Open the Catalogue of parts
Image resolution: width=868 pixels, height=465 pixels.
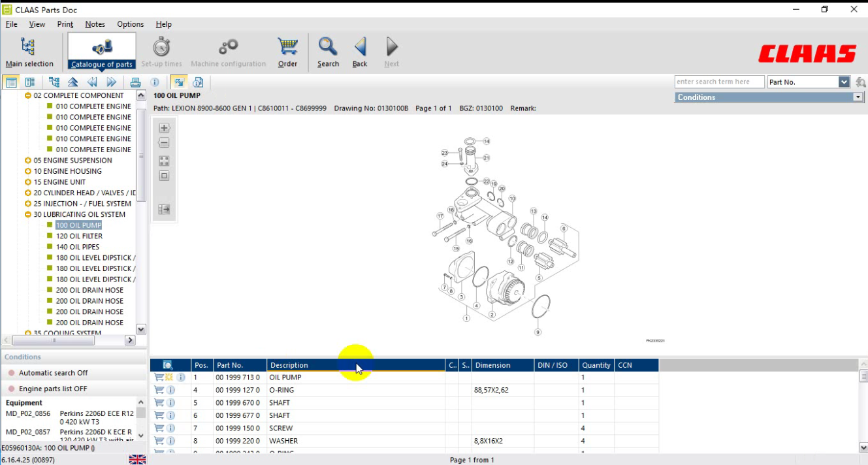point(102,52)
